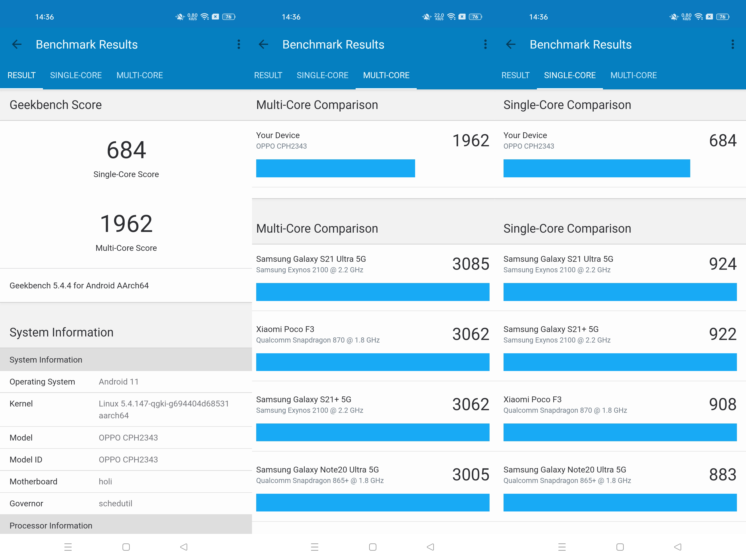Tap Galaxy Note20 Ultra 5G 883 entry

tap(620, 486)
